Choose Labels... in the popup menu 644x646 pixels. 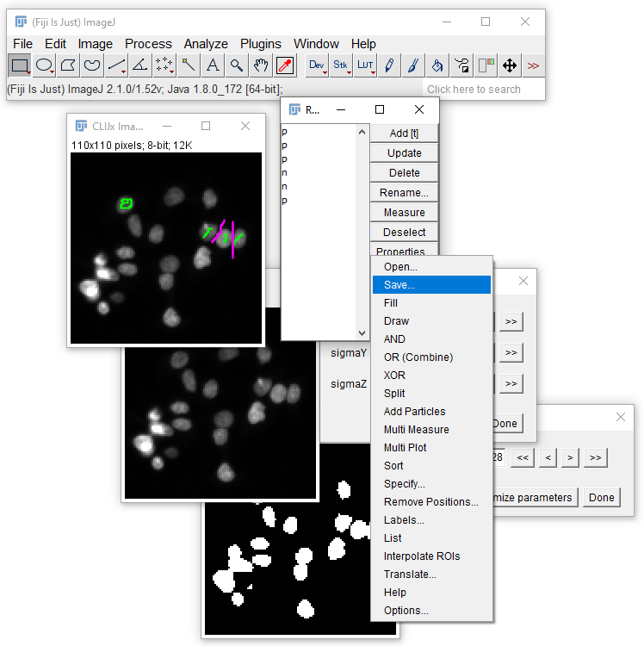pos(431,520)
